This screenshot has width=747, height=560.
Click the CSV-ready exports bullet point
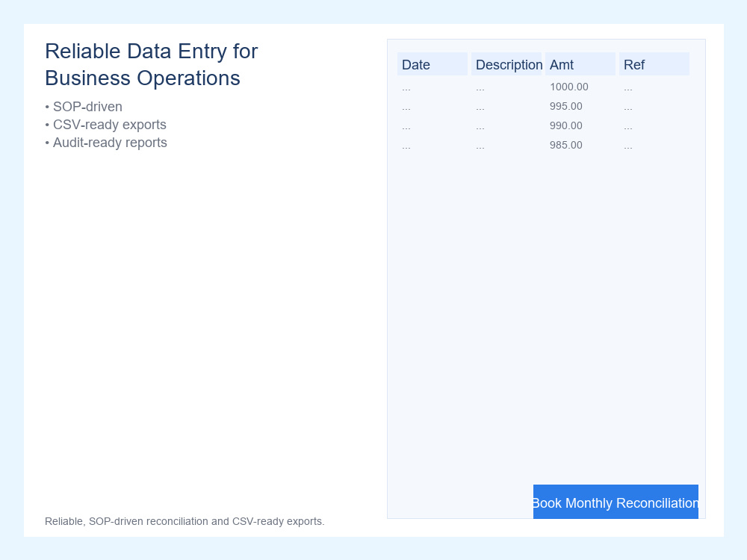click(x=106, y=125)
